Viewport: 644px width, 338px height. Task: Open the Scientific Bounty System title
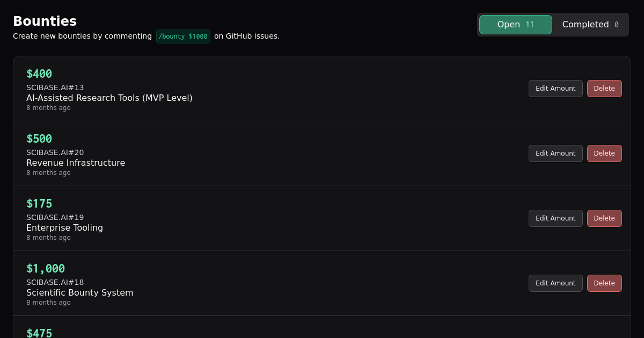point(79,292)
